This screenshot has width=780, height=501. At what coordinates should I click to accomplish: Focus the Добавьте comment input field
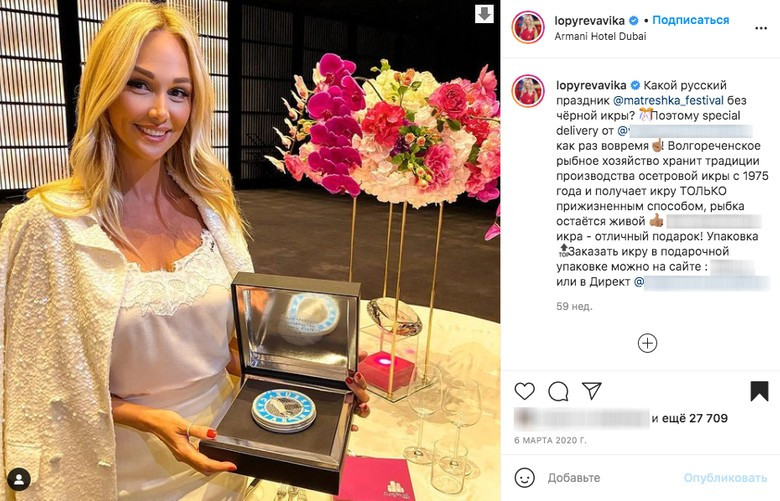coord(612,478)
